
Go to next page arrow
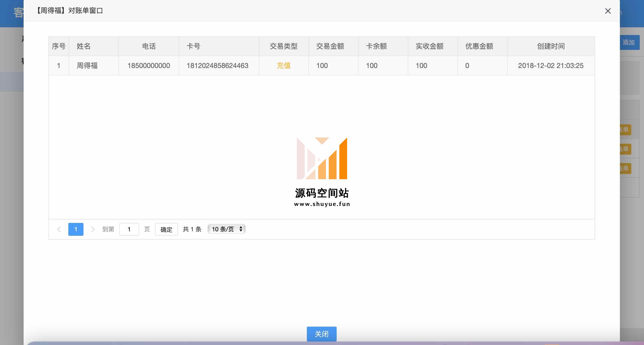point(92,229)
